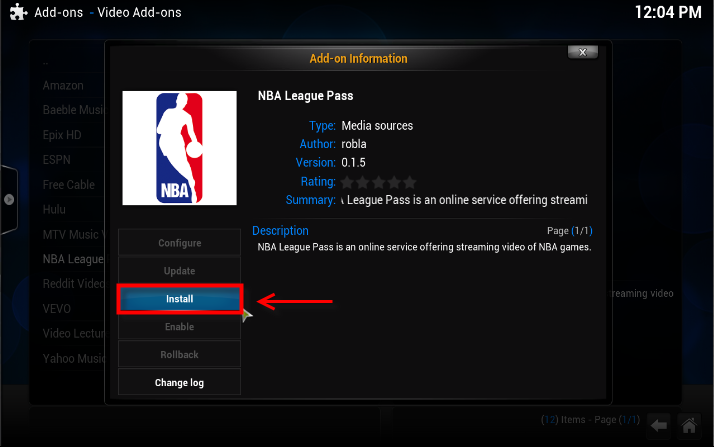This screenshot has width=714, height=447.
Task: Select NBA League Pass in the list
Action: (73, 259)
